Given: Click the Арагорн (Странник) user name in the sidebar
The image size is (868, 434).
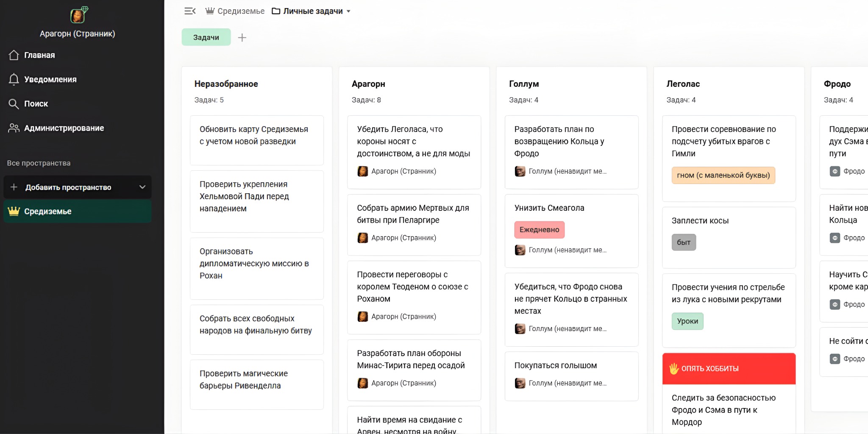Looking at the screenshot, I should (x=78, y=33).
